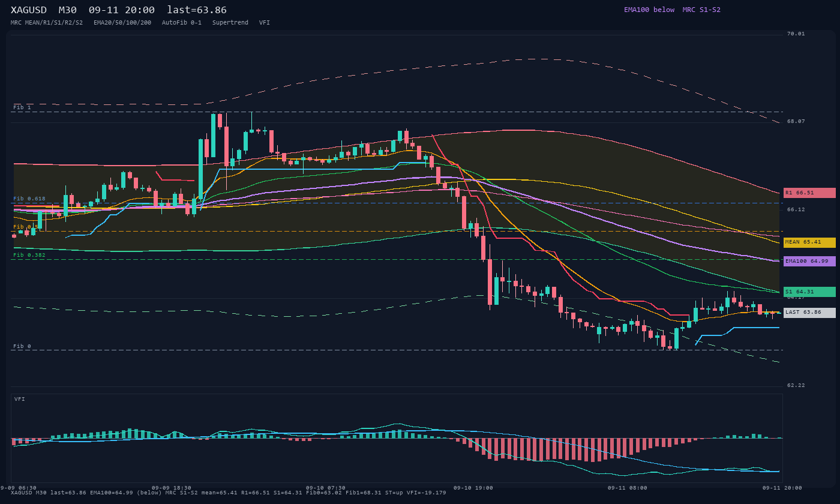Click the EMA100 below status text

649,10
